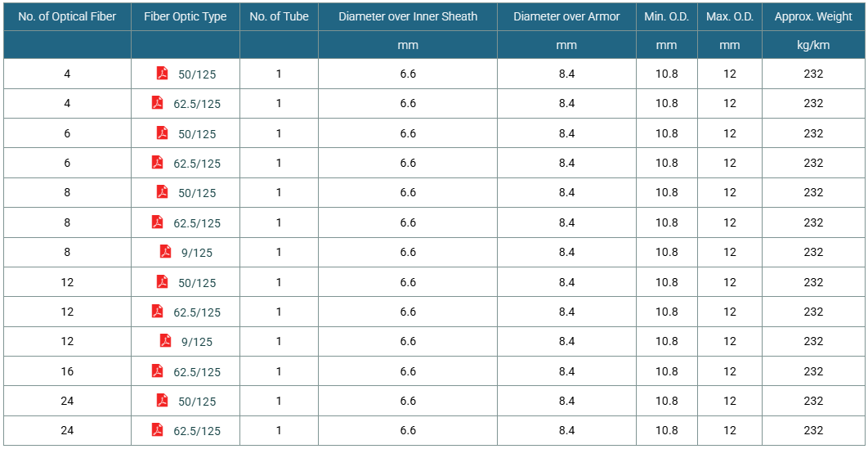Open PDF icon for 12-fiber 9/125 row
Image resolution: width=868 pixels, height=449 pixels.
pyautogui.click(x=166, y=341)
